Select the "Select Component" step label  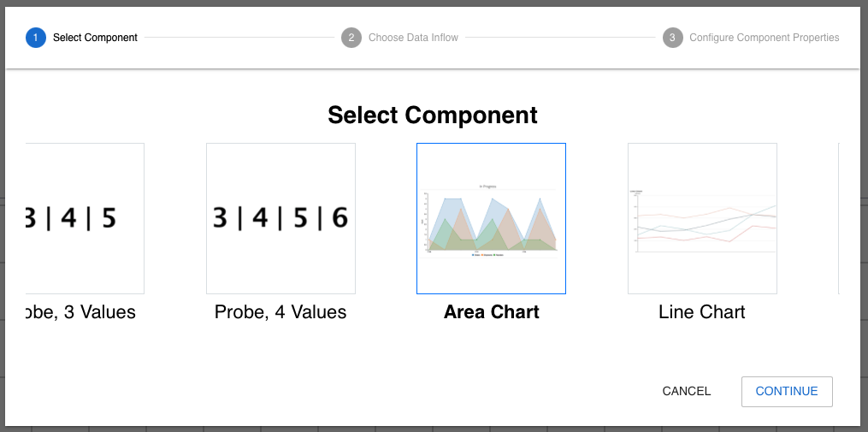point(95,38)
